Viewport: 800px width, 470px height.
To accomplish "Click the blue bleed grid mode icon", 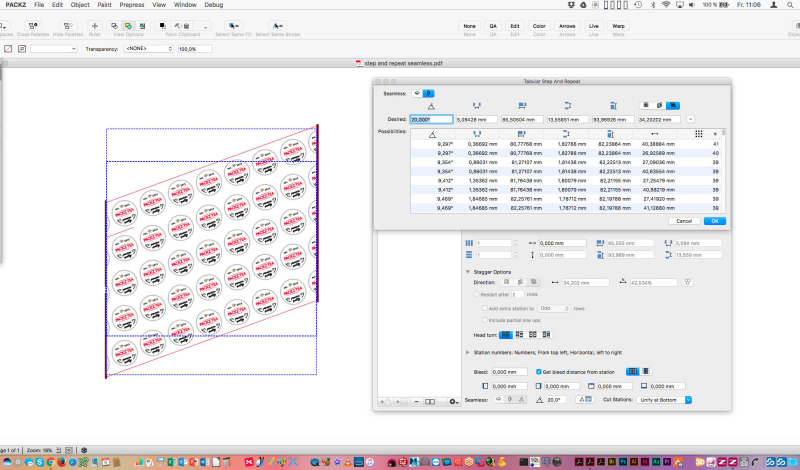I will (x=633, y=372).
